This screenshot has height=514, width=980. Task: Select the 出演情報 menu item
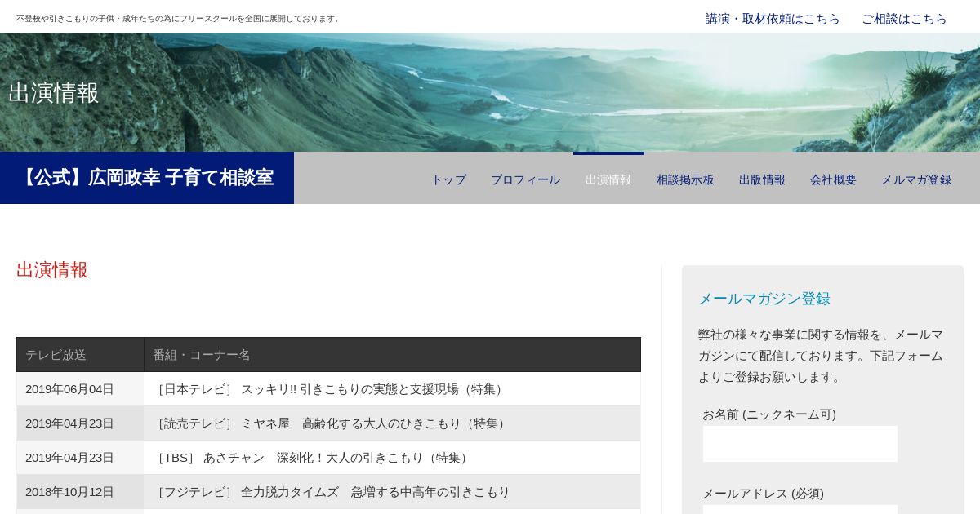608,179
